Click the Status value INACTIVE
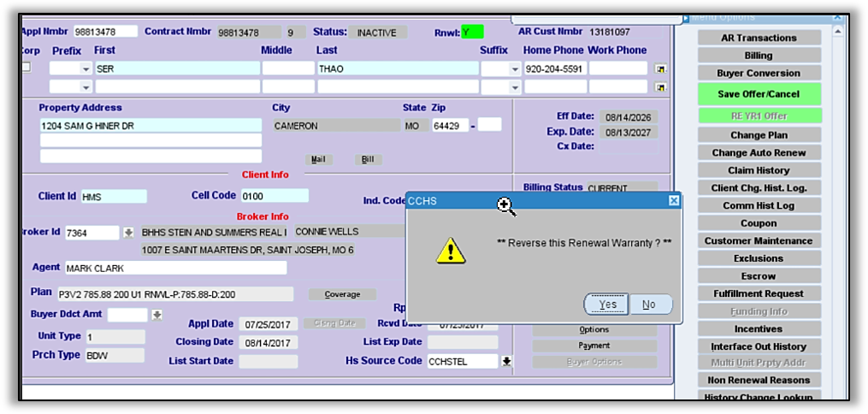868x414 pixels. (378, 33)
